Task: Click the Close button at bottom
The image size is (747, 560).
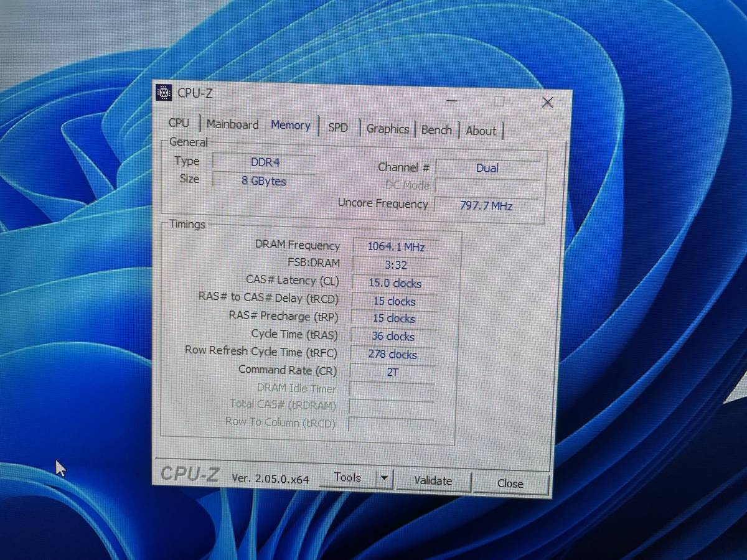Action: 510,483
